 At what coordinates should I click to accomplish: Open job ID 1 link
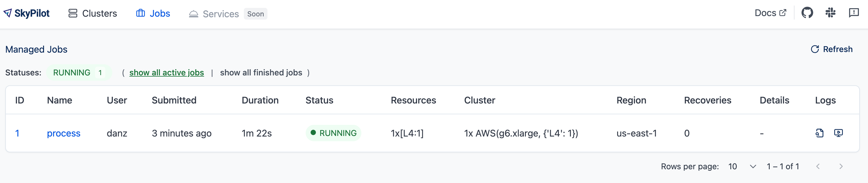tap(17, 133)
